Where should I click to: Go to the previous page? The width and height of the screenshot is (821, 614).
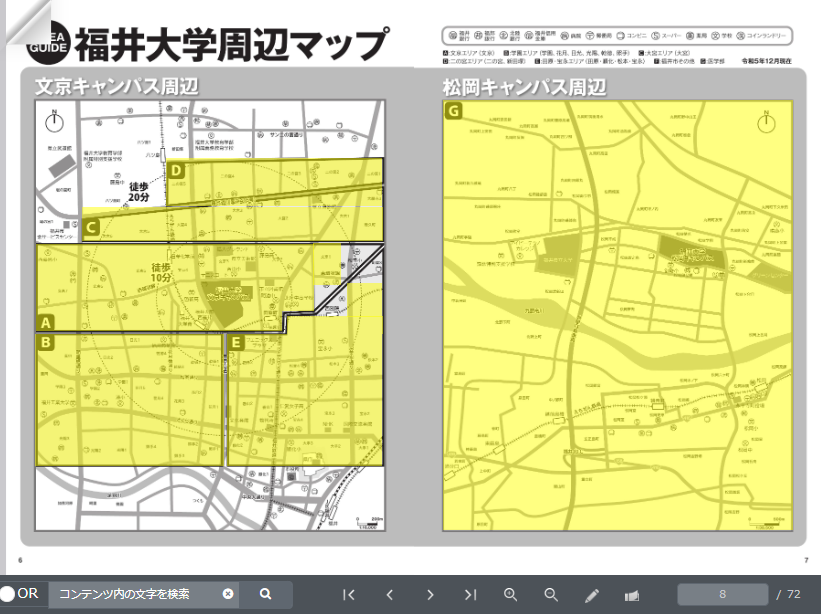(x=390, y=595)
